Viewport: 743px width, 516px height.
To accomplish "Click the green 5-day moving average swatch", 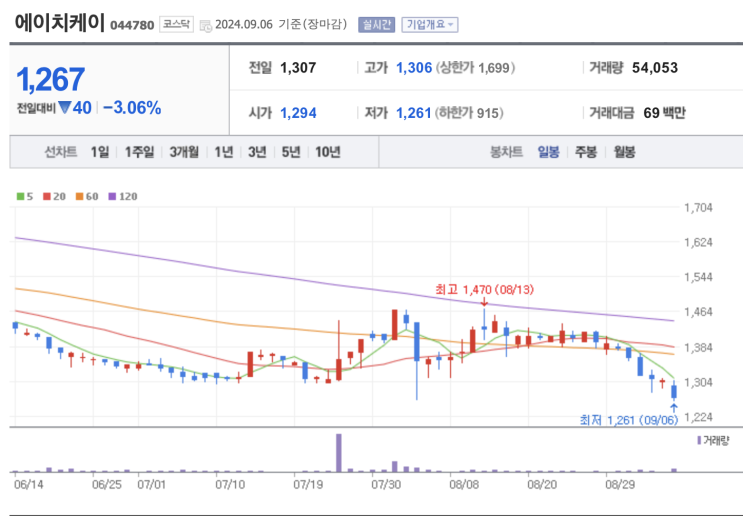I will [x=20, y=196].
